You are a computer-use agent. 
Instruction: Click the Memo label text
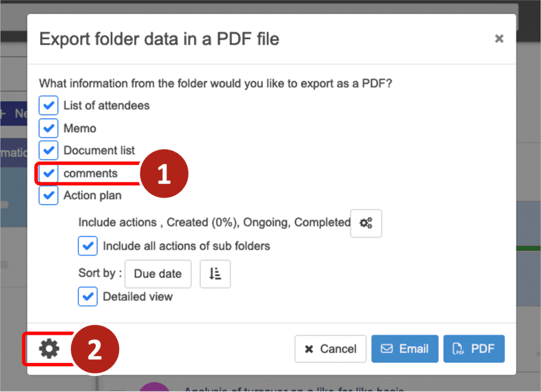pos(80,128)
